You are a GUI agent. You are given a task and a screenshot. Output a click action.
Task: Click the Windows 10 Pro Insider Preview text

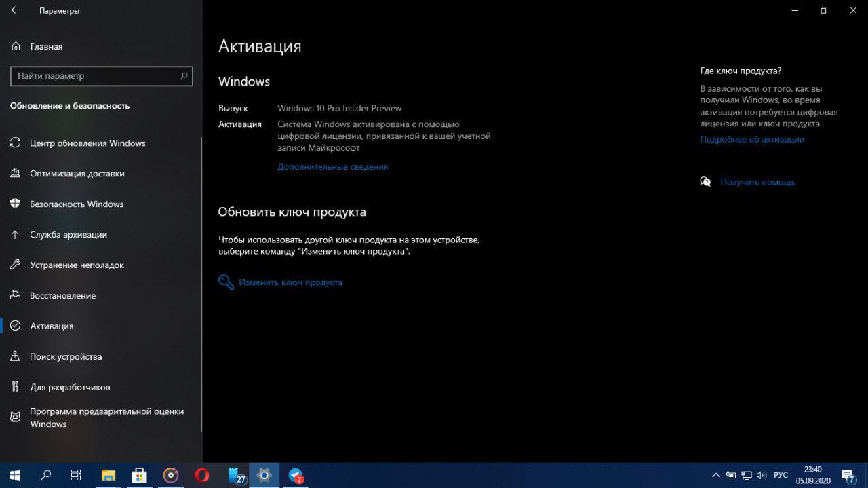pos(339,109)
